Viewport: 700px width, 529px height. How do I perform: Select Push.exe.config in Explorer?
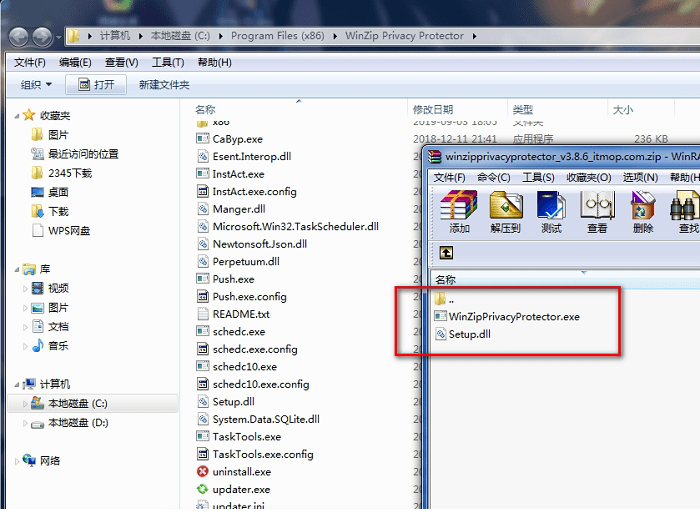tap(242, 296)
